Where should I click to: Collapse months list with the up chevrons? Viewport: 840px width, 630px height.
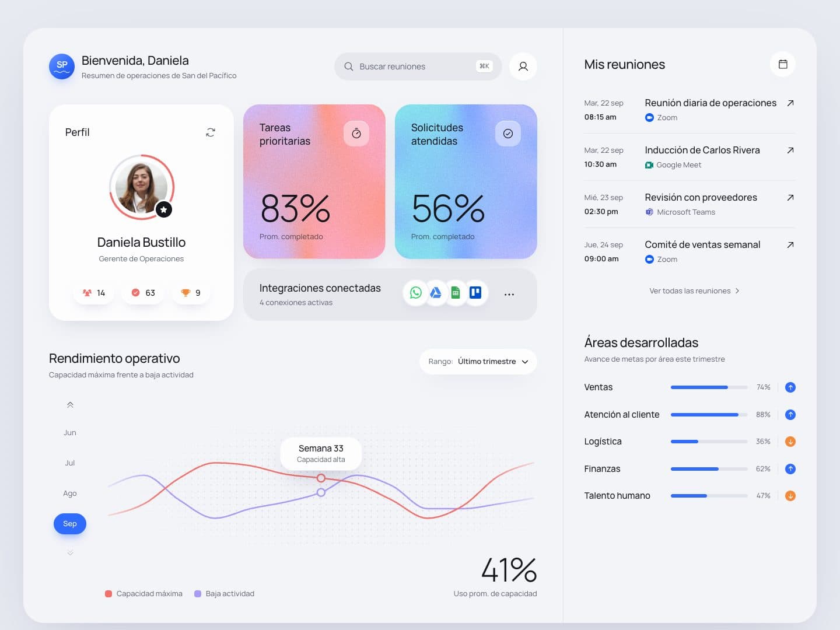pos(70,405)
